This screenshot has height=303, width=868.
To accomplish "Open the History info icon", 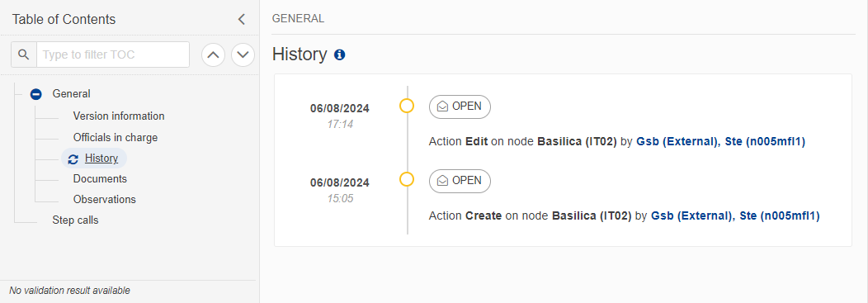I will [340, 54].
